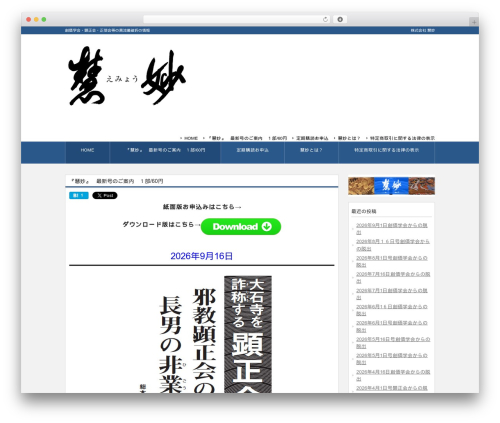This screenshot has width=500, height=423.
Task: Click small 定期購読お申込 text link above the blue bar
Action: [x=312, y=138]
